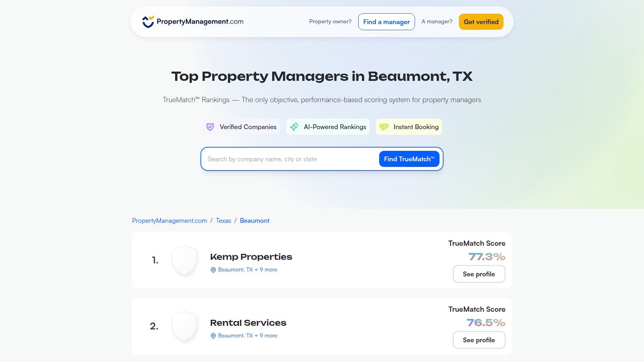Open the Beaumont breadcrumb dropdown
Viewport: 644px width, 362px height.
(254, 220)
